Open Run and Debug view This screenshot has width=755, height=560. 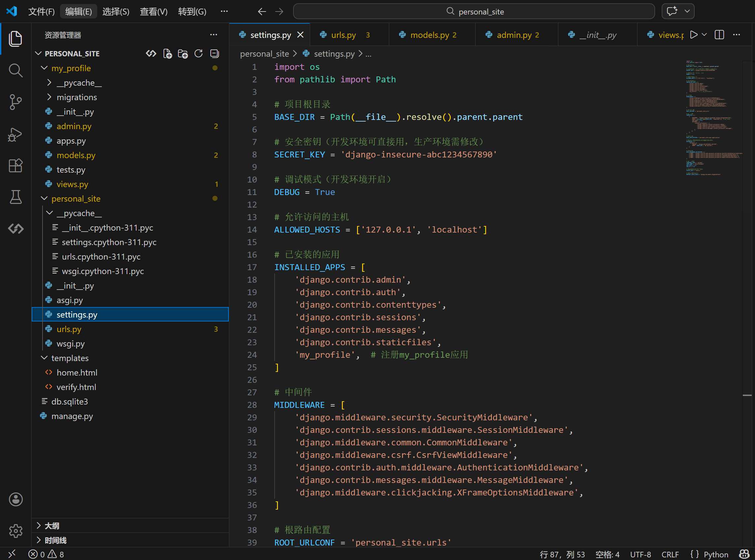15,135
